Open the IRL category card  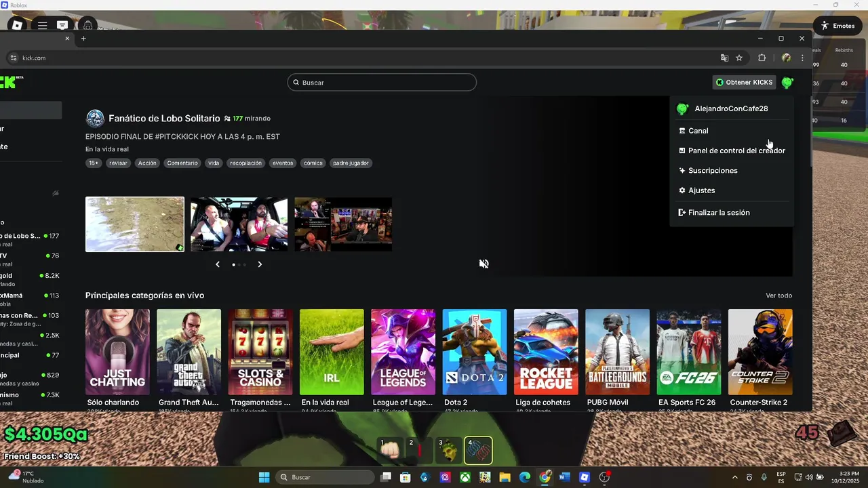pos(332,352)
